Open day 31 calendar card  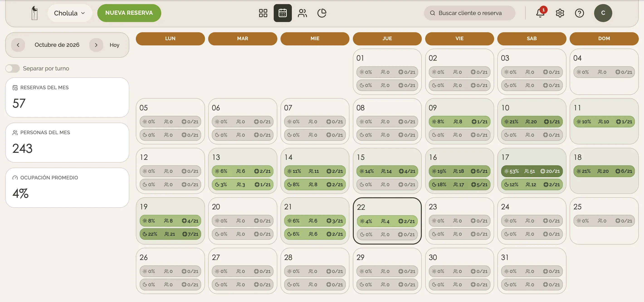click(532, 271)
